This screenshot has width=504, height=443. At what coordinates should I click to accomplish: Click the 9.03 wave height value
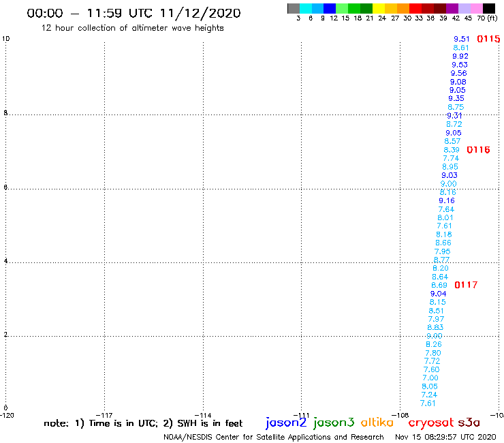[x=450, y=175]
